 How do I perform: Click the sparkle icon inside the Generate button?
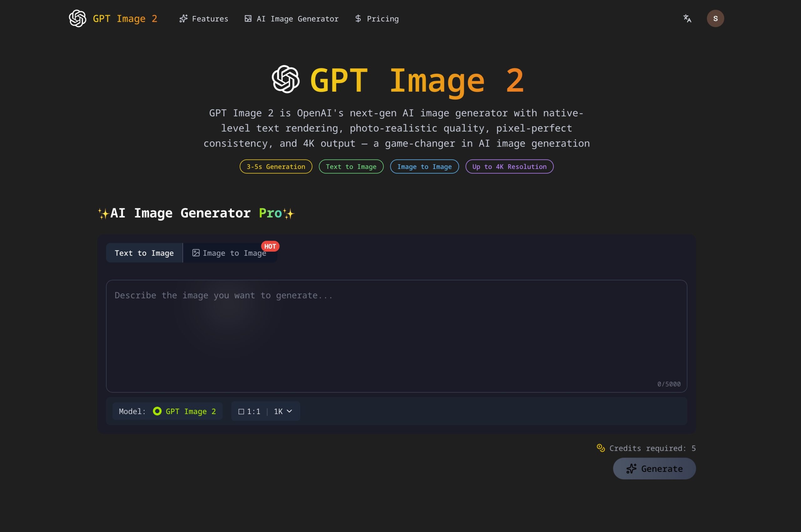(631, 468)
